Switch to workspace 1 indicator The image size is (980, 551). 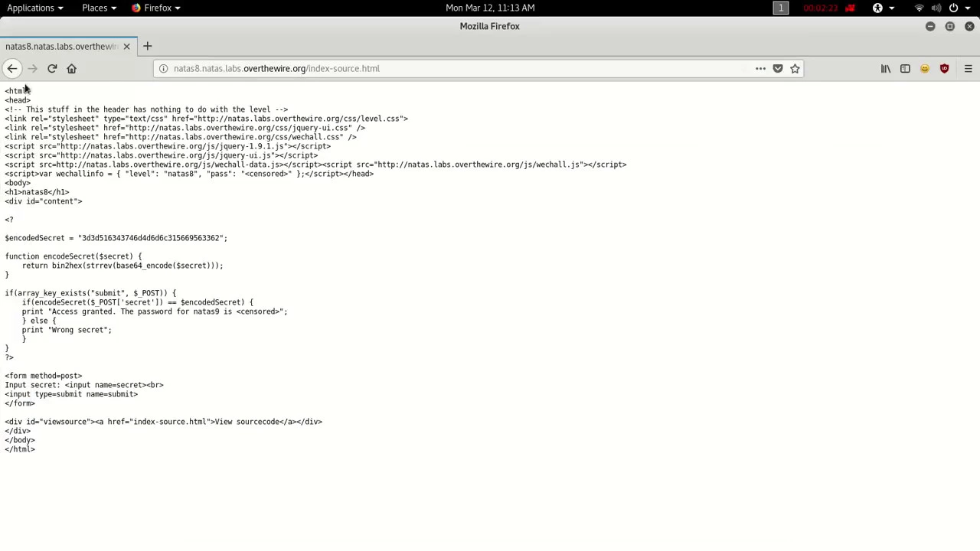pos(781,8)
